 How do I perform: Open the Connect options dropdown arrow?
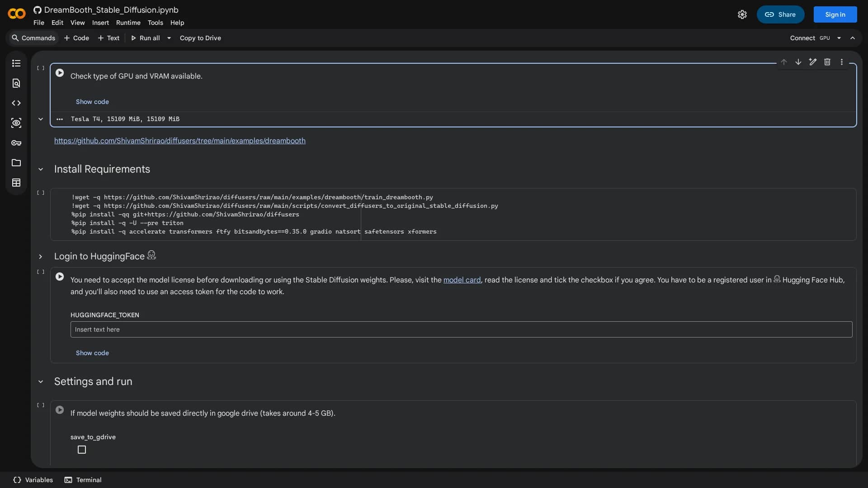pos(839,38)
